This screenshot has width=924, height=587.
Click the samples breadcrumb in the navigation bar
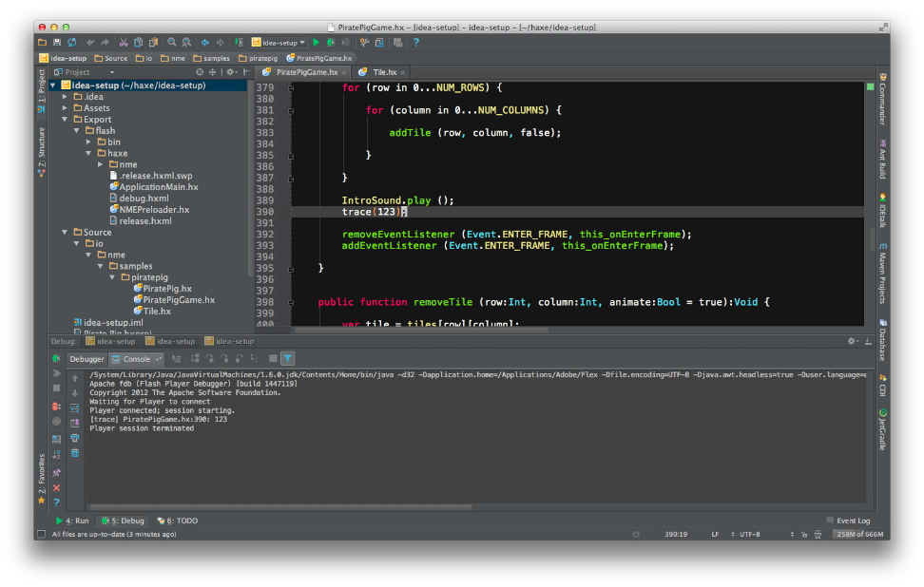coord(212,58)
